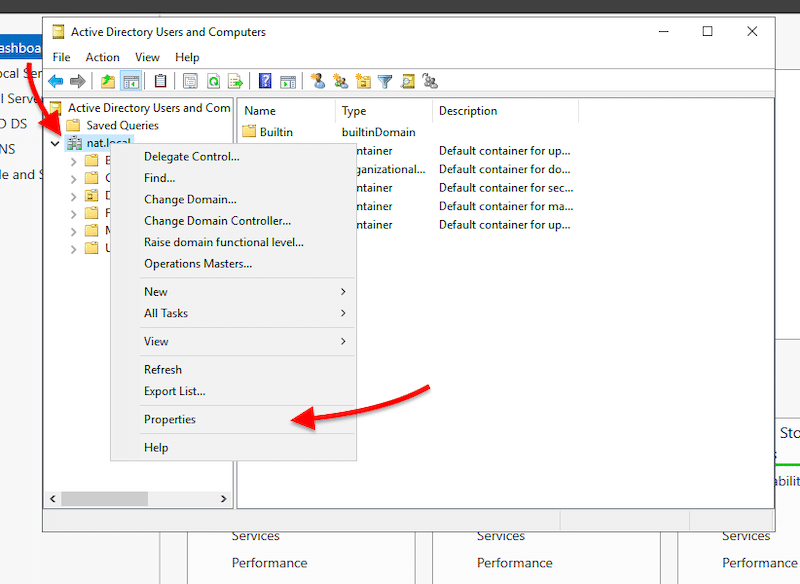
Task: Create a new group with toolbar icon
Action: pyautogui.click(x=340, y=81)
